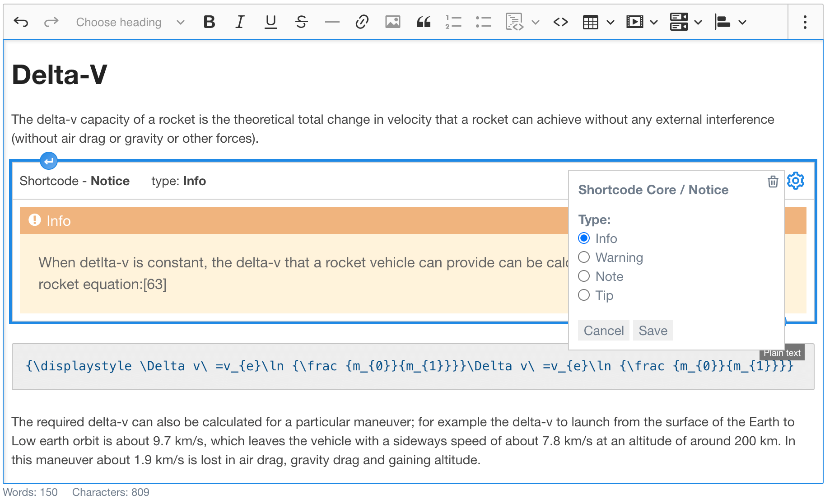
Task: Click the Undo arrow icon
Action: click(x=21, y=22)
